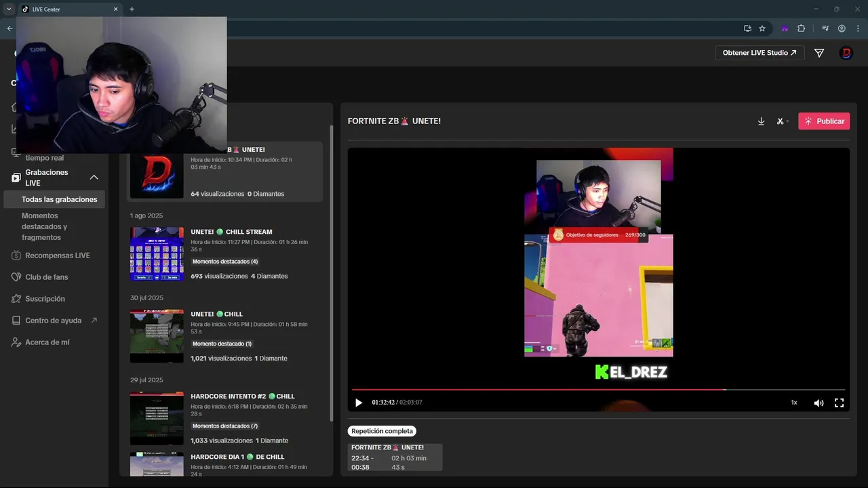The image size is (868, 488).
Task: Open the Chrome profile icon
Action: pos(842,28)
